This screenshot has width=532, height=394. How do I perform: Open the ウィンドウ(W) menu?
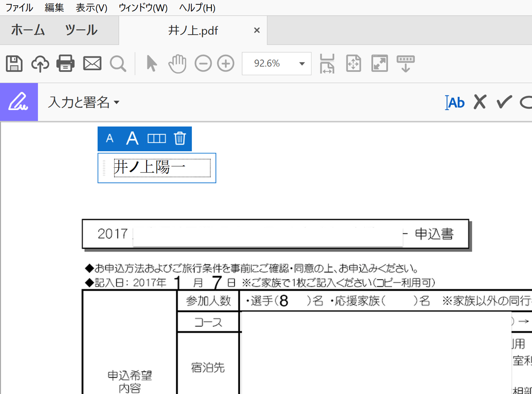[x=143, y=8]
